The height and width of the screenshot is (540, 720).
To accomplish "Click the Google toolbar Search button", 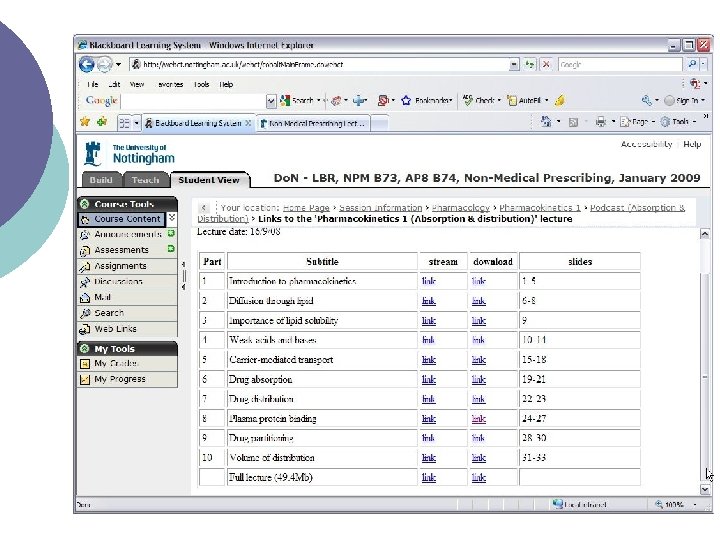I will pyautogui.click(x=297, y=100).
